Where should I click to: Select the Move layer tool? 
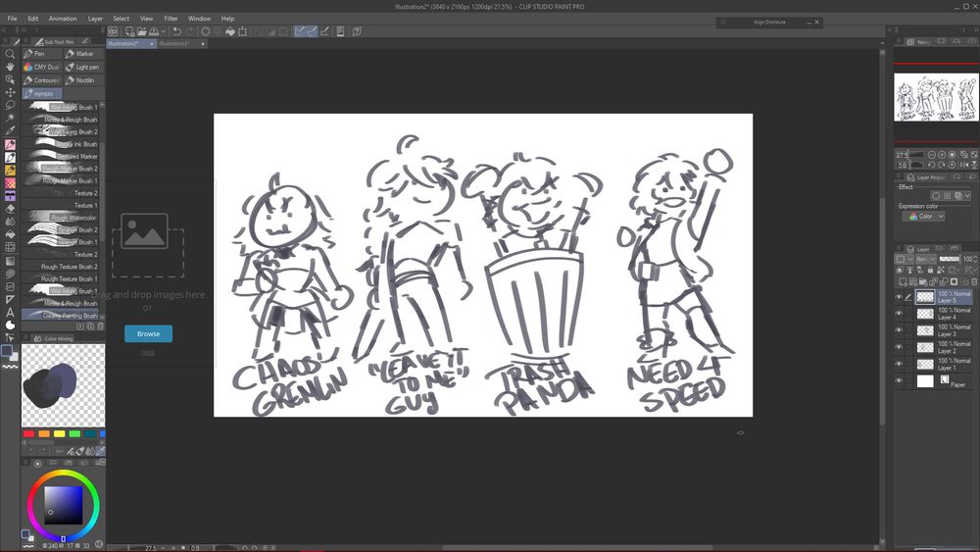point(10,92)
